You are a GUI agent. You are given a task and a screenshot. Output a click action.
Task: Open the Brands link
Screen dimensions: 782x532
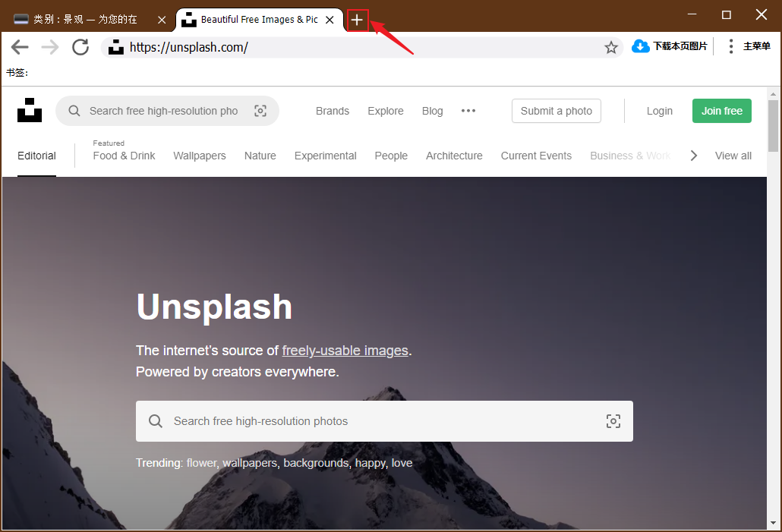(x=332, y=111)
